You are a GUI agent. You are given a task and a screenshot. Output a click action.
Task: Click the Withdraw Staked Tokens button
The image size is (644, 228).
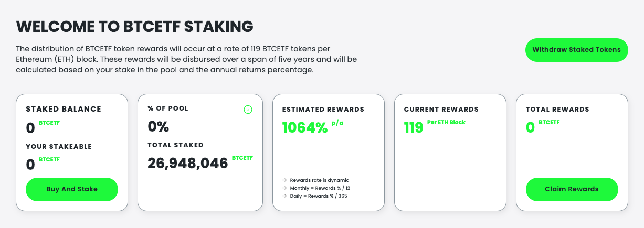tap(576, 50)
